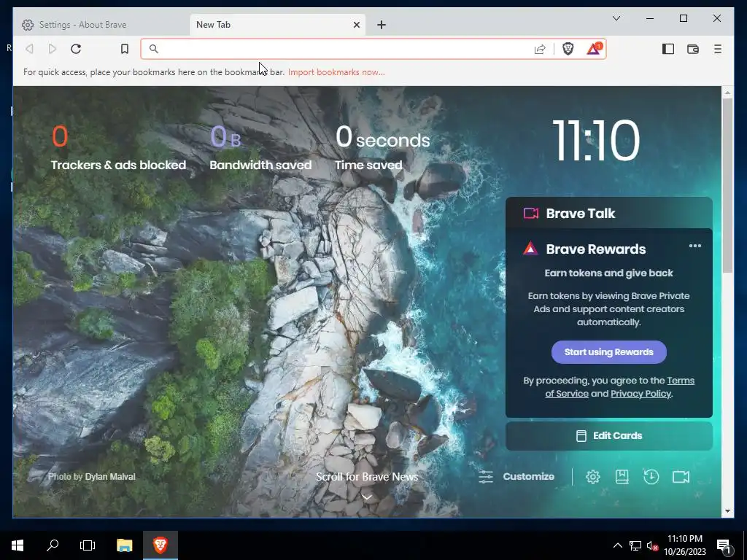
Task: Show hidden system tray icons
Action: pos(617,545)
